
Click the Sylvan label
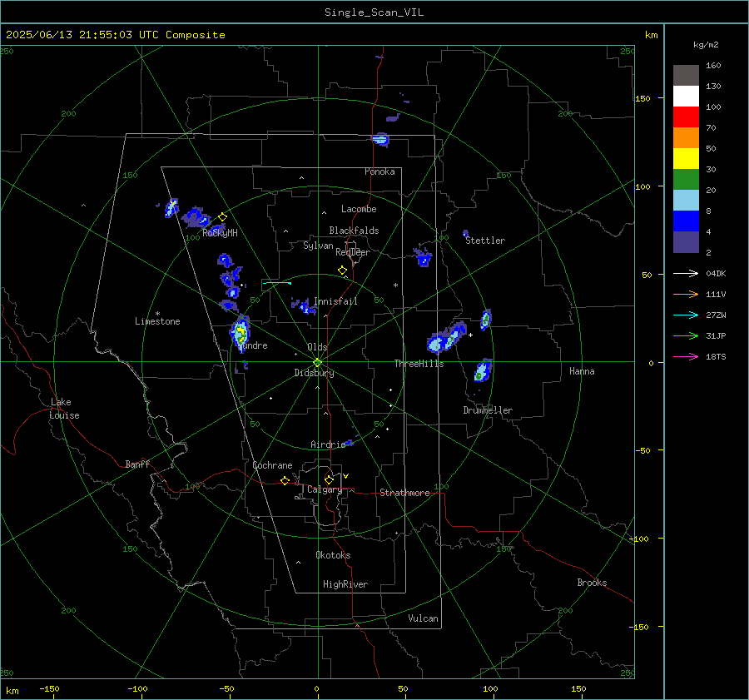click(x=318, y=246)
